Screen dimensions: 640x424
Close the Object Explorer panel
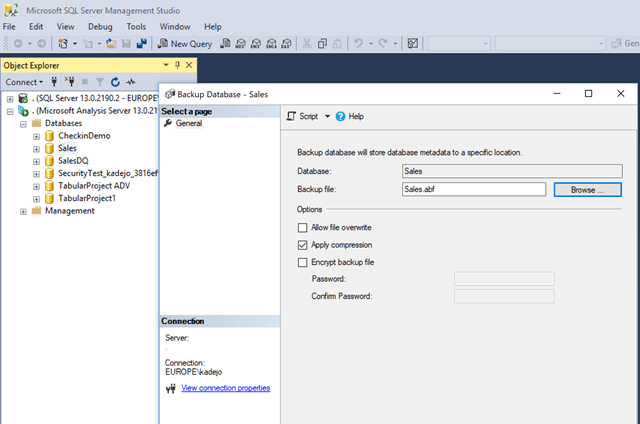pos(189,65)
